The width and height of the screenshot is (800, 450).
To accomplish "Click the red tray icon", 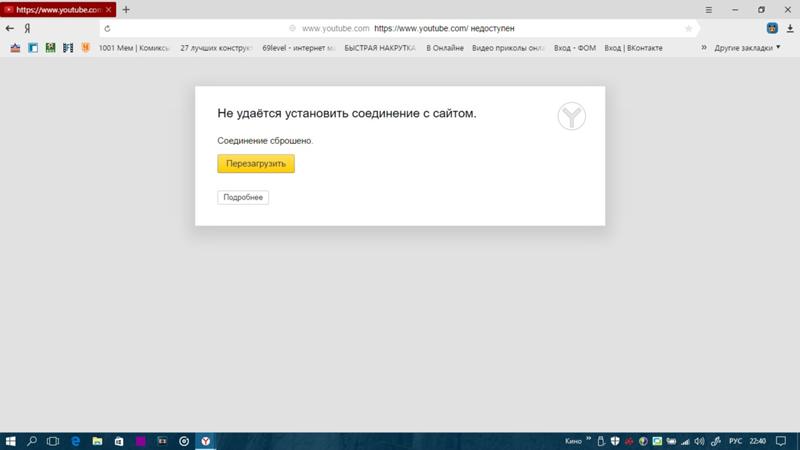I will 629,441.
